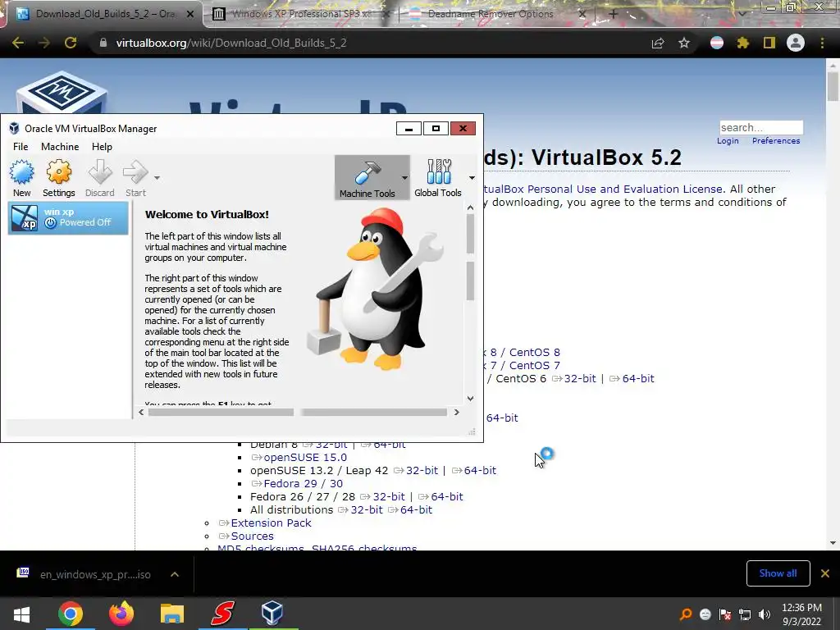This screenshot has height=630, width=840.
Task: Open the Start button dropdown arrow
Action: [157, 177]
